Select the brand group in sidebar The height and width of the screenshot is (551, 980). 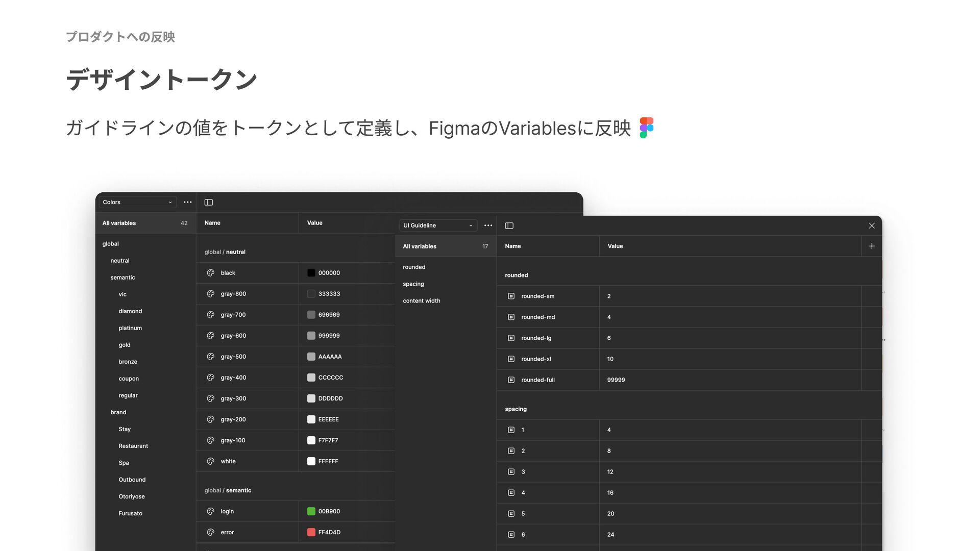(118, 412)
